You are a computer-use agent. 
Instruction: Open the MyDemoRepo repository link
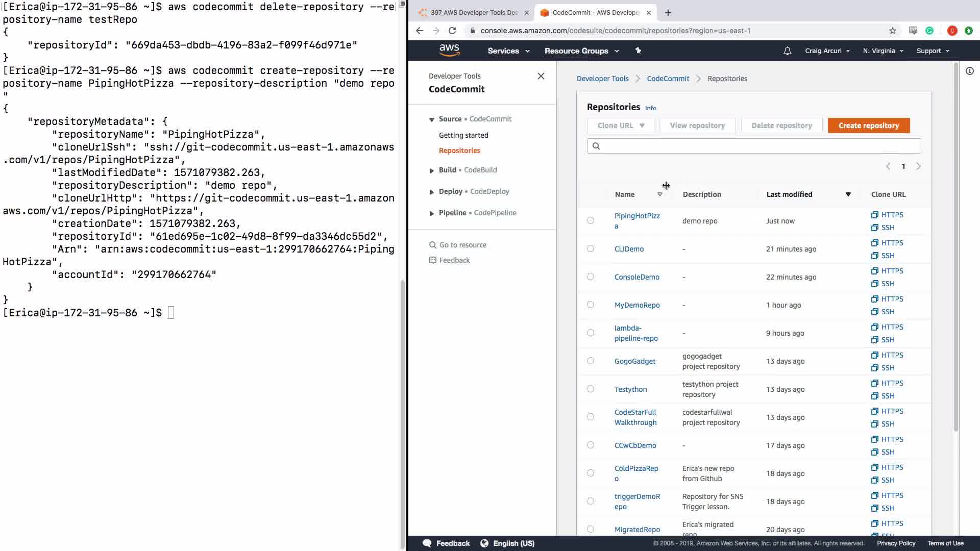(x=636, y=305)
